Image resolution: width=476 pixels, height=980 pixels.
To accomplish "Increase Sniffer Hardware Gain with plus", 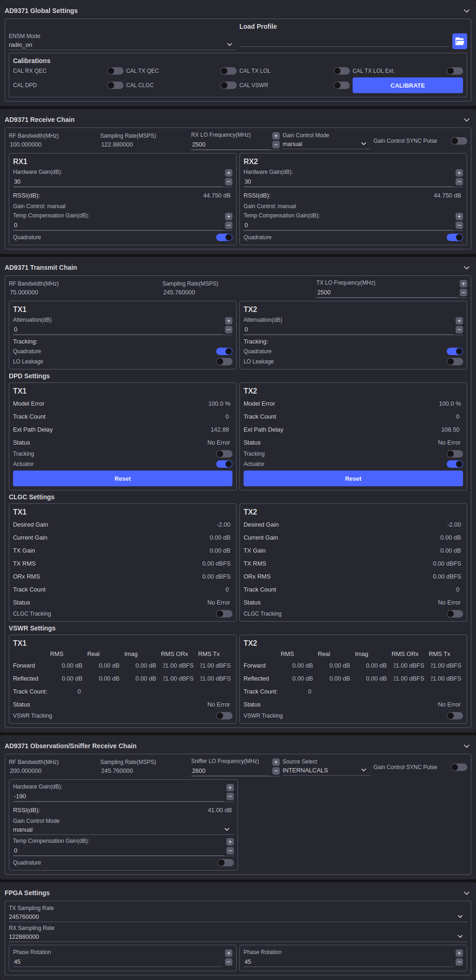I will point(230,788).
